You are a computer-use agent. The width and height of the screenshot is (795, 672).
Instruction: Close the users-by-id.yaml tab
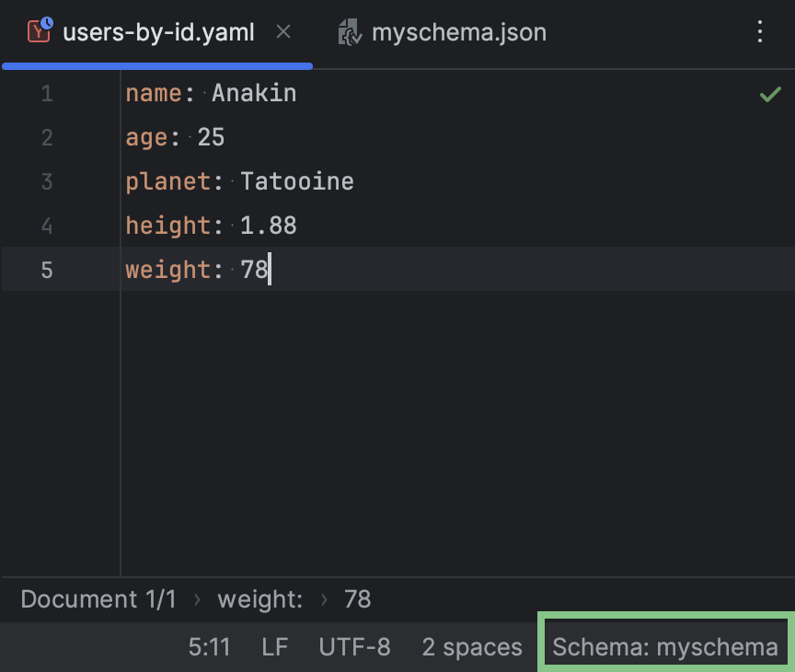(x=282, y=31)
